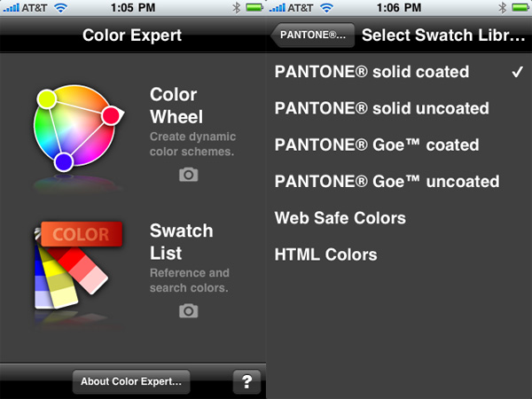
Task: Go back using the PANTONE® back button
Action: (x=313, y=36)
